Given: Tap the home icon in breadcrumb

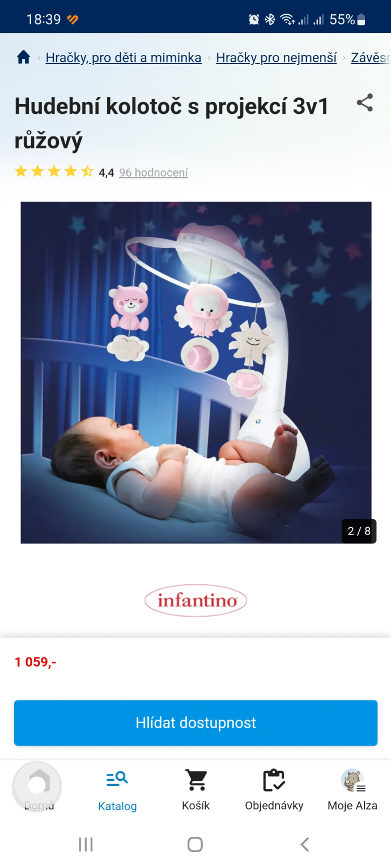Looking at the screenshot, I should (23, 57).
